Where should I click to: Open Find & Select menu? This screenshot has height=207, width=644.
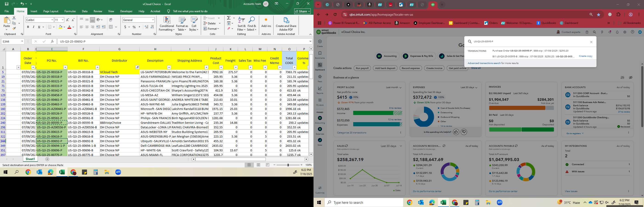click(252, 24)
